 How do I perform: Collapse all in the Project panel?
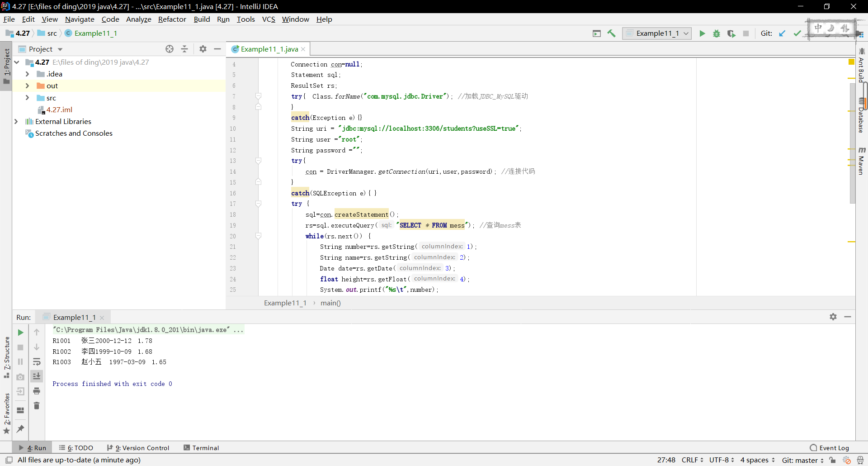tap(184, 49)
